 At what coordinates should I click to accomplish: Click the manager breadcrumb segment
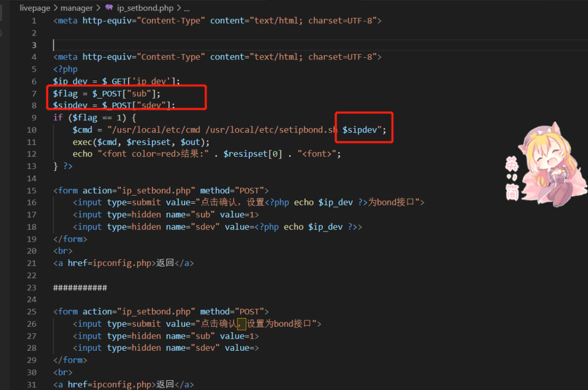pyautogui.click(x=77, y=8)
